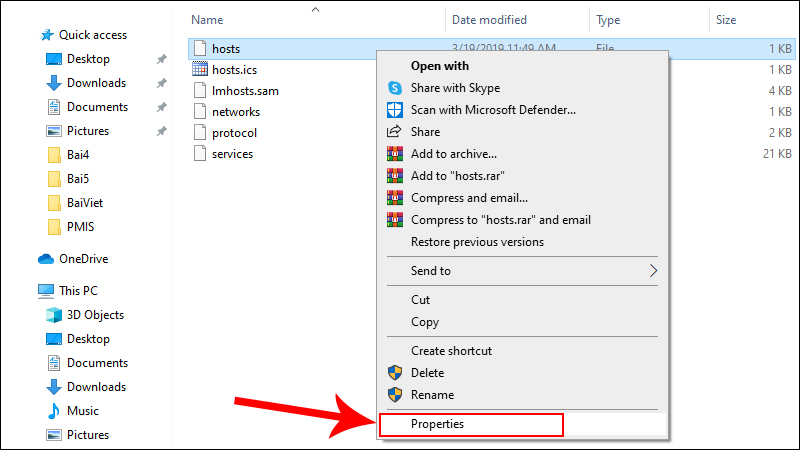Screen dimensions: 800x450
Task: Click the 3D Objects icon
Action: point(54,315)
